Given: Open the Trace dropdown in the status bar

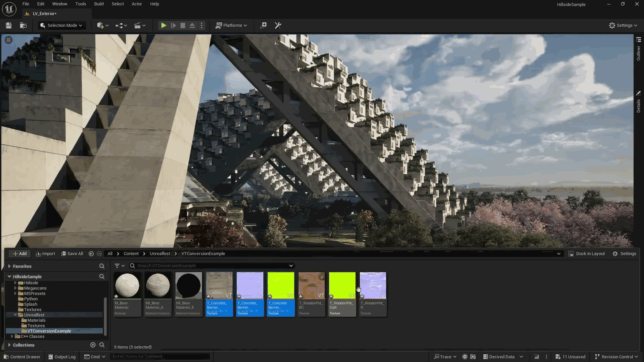Looking at the screenshot, I should click(x=445, y=357).
